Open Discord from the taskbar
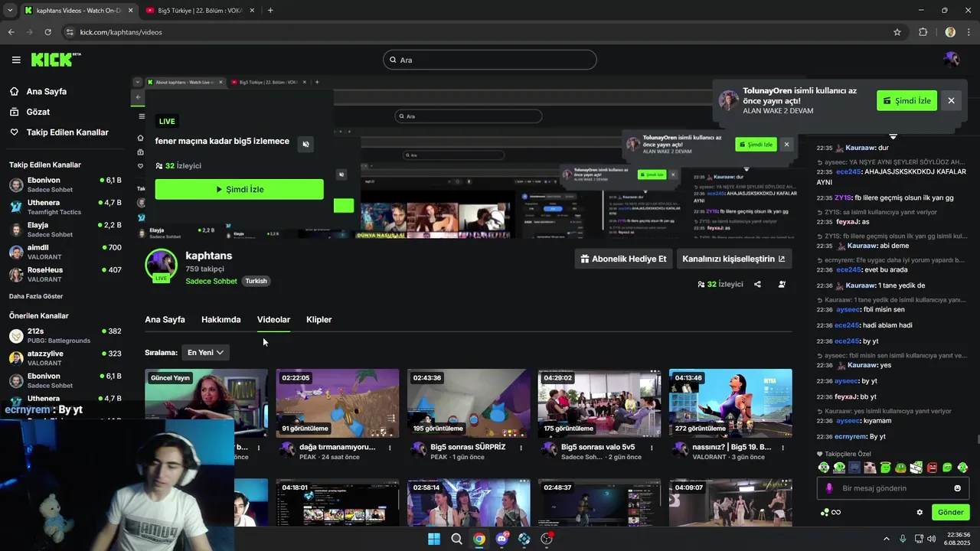The image size is (980, 551). point(501,539)
